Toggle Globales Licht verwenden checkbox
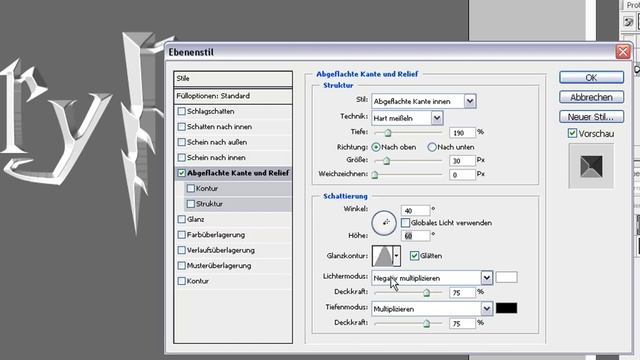 [x=405, y=223]
